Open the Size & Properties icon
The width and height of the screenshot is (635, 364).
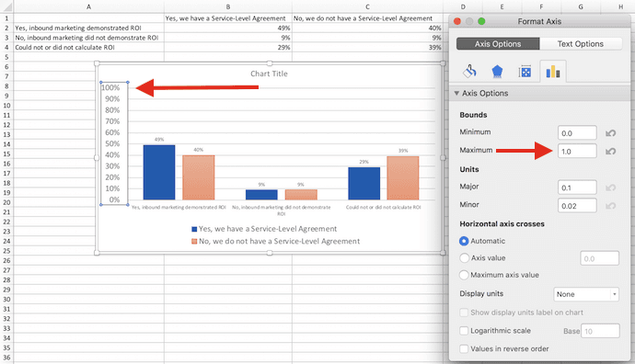coord(525,72)
